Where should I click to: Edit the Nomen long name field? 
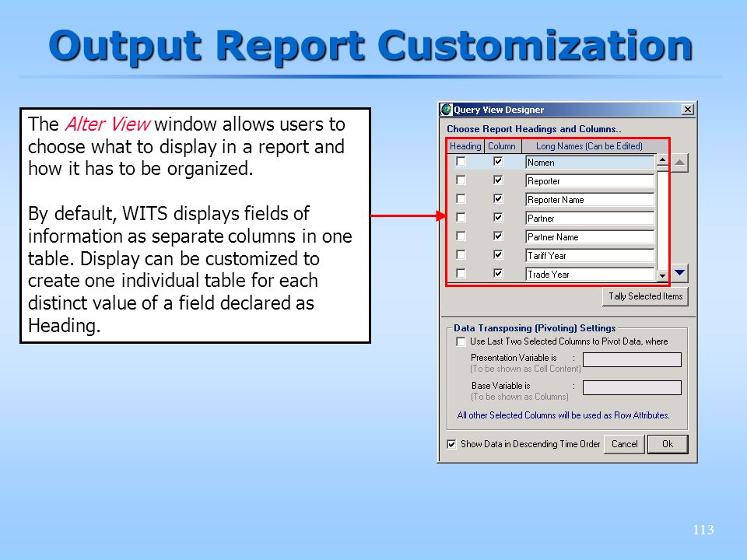point(590,163)
